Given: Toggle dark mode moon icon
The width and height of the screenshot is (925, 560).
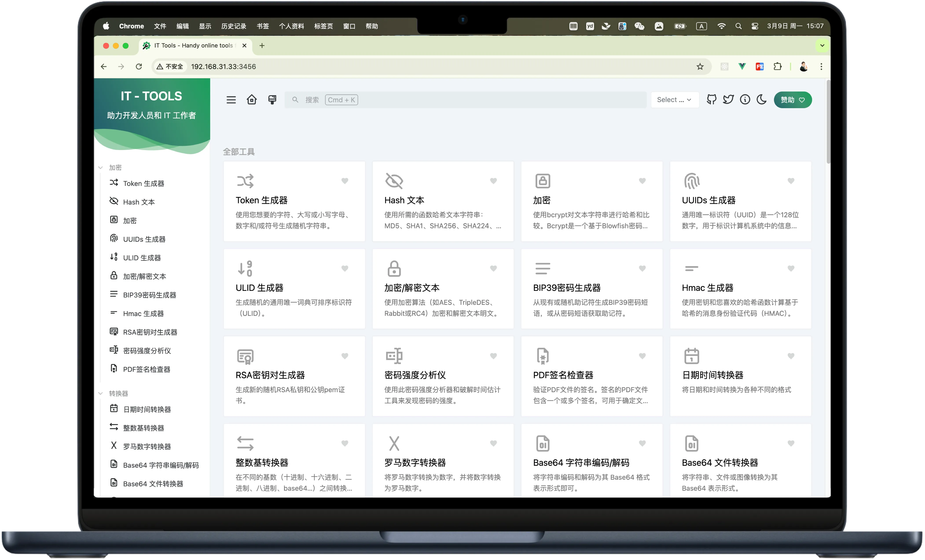Looking at the screenshot, I should pyautogui.click(x=761, y=99).
